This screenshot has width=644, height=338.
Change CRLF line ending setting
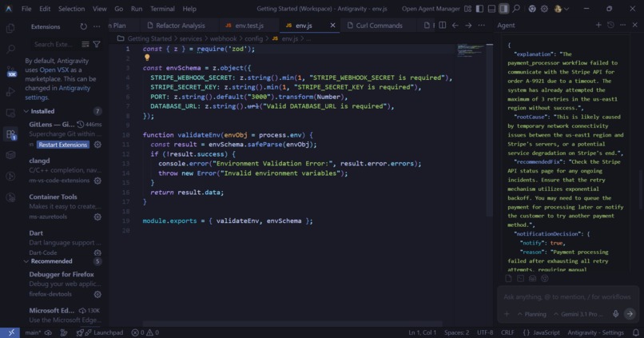507,332
